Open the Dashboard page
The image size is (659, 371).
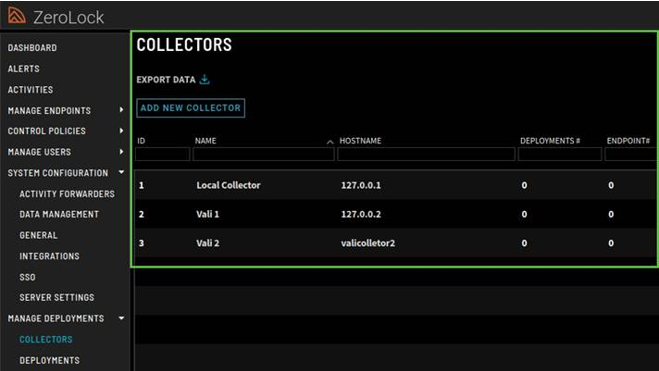(x=32, y=48)
